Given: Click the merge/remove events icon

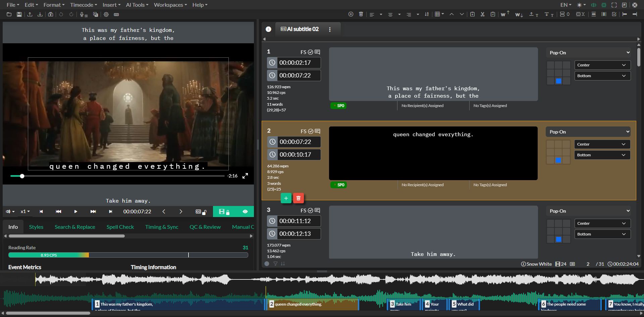Looking at the screenshot, I should 580,14.
